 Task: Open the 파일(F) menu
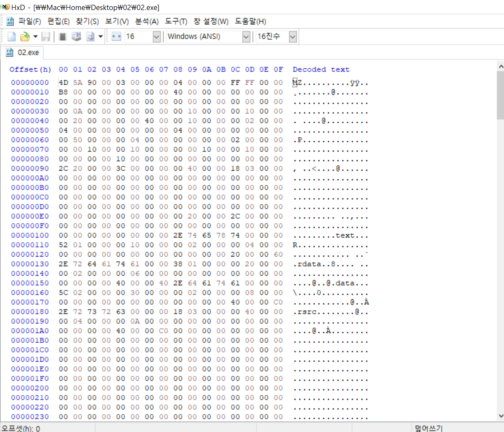30,21
